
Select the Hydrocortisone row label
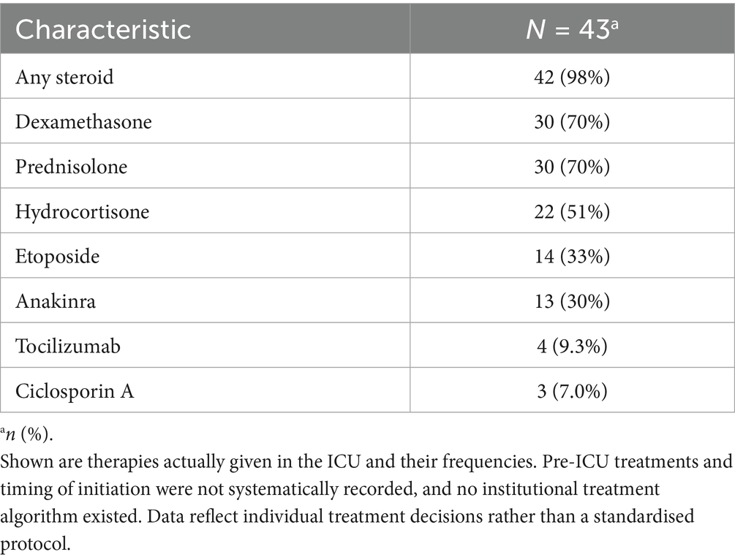[83, 211]
